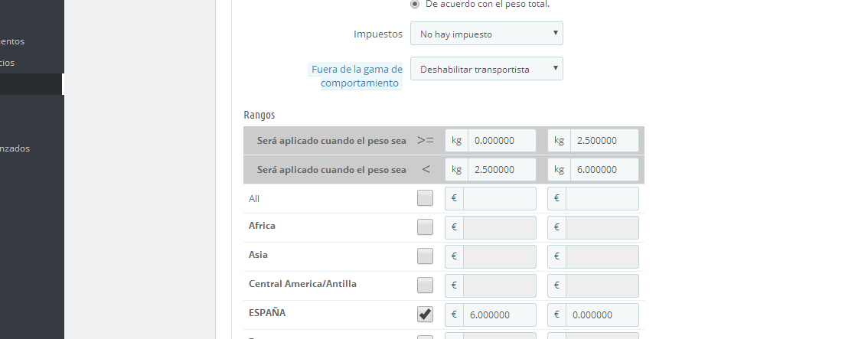Edit the 6.000000 kg upper bound field
The image size is (868, 339).
coord(604,170)
